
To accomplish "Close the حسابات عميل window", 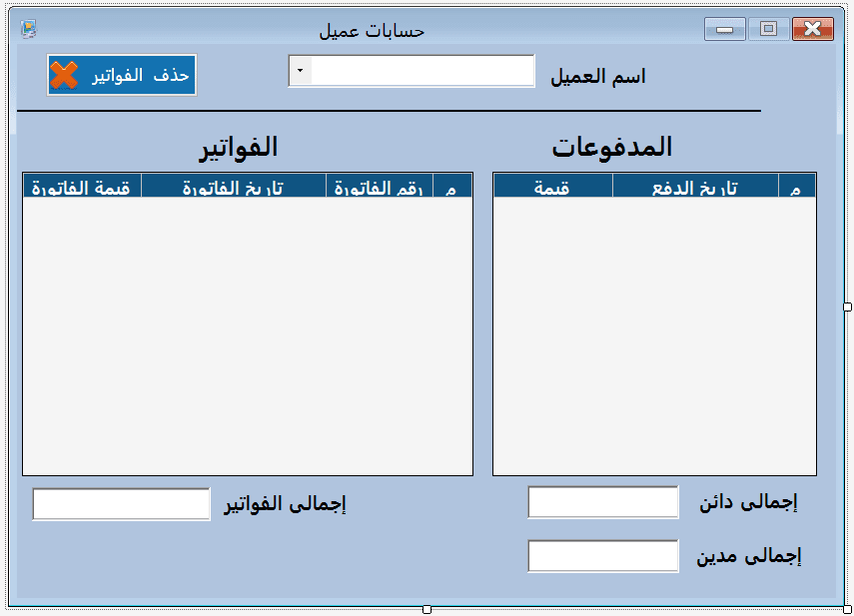I will [x=813, y=29].
